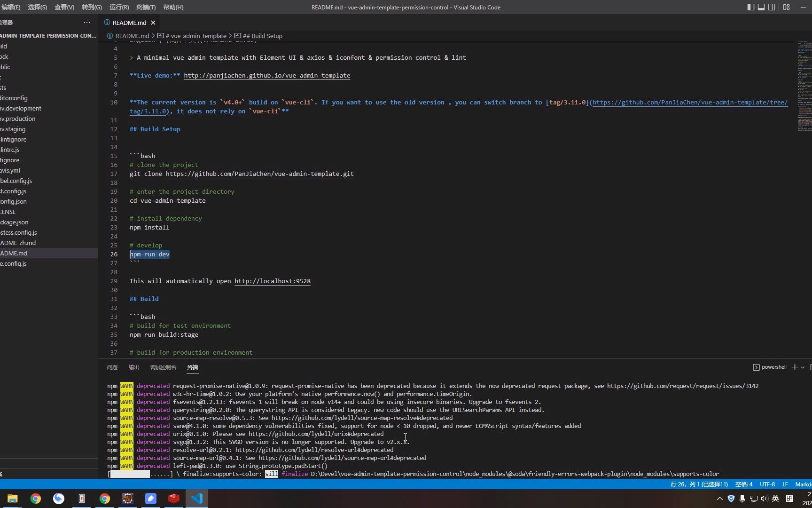
Task: Expand the mock folder in explorer
Action: 49,56
